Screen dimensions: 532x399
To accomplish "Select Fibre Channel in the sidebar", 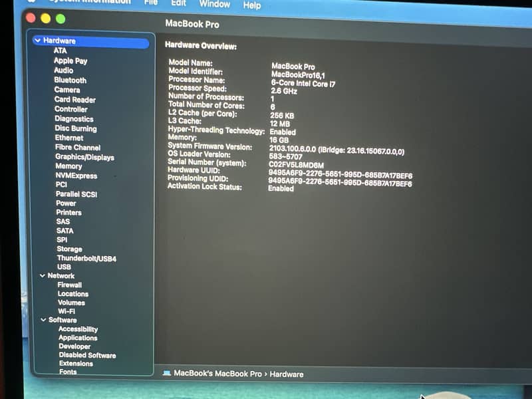I will (78, 147).
